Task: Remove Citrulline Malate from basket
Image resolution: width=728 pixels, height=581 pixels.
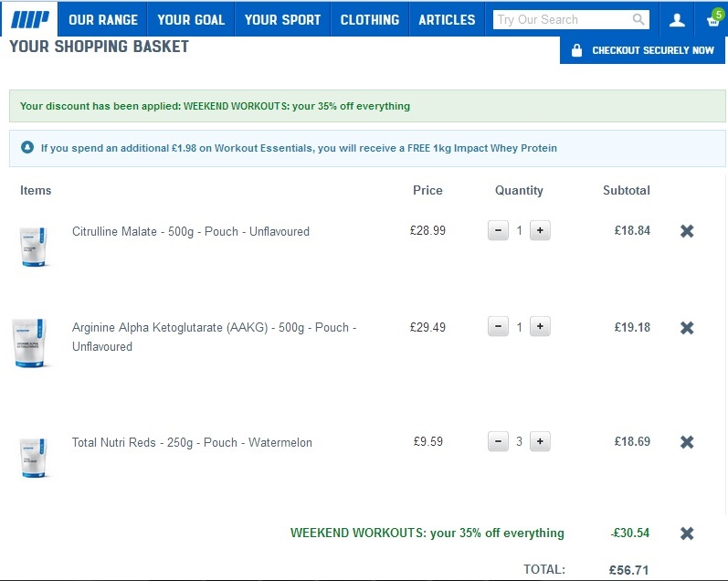Action: 687,231
